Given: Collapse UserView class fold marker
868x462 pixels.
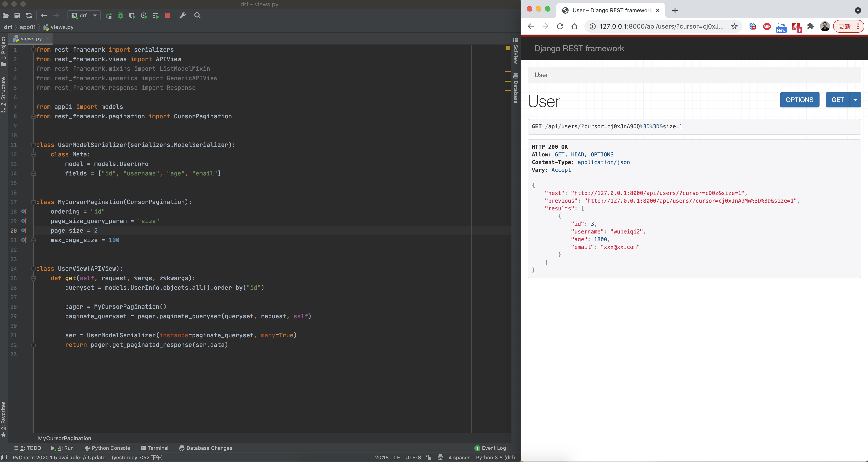Looking at the screenshot, I should click(x=33, y=269).
